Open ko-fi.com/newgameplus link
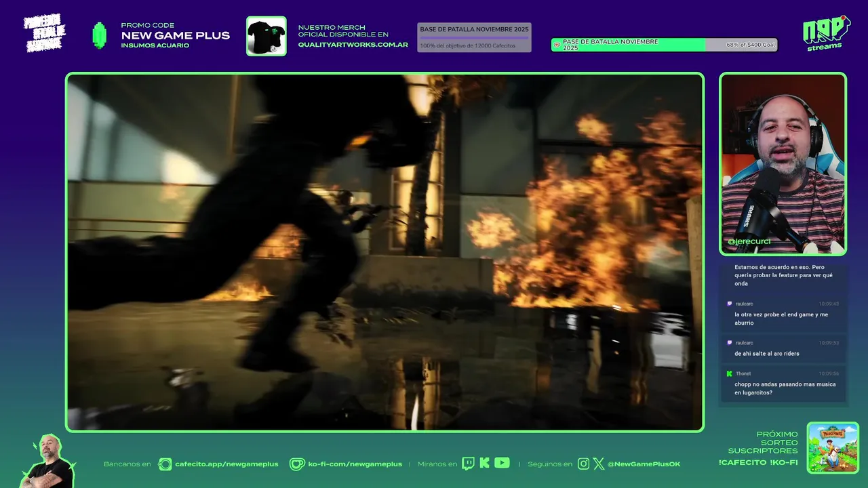The image size is (868, 488). (355, 464)
